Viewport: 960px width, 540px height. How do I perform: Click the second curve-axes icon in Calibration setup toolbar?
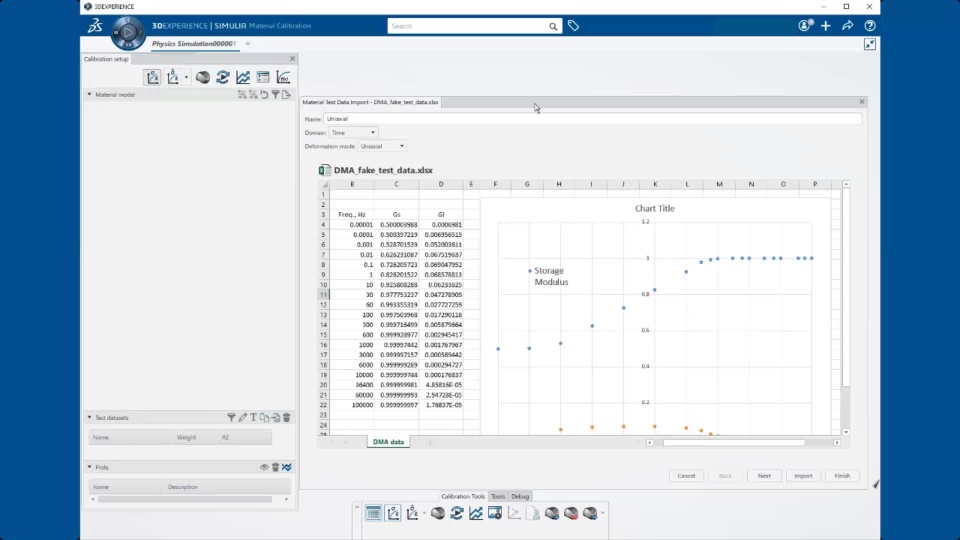pos(173,77)
